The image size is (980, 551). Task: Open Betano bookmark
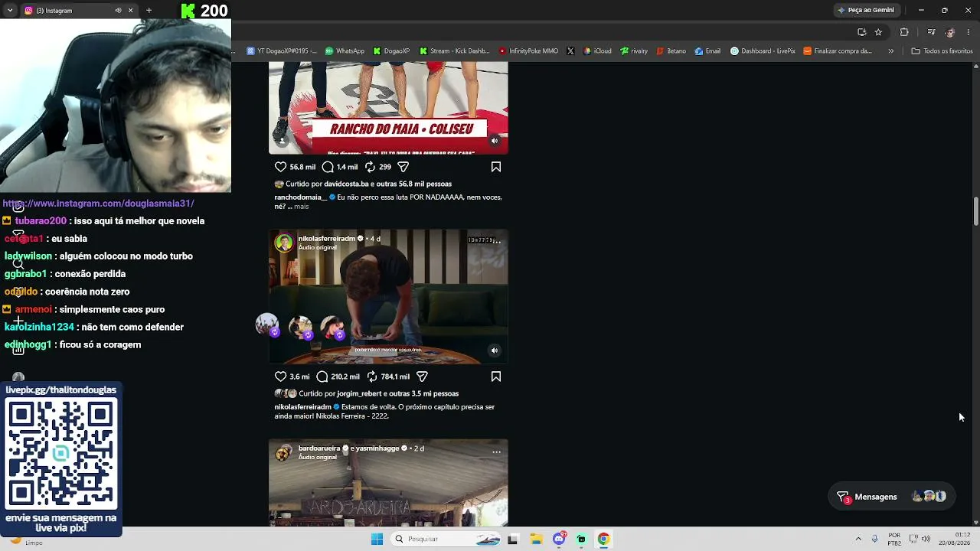tap(671, 51)
